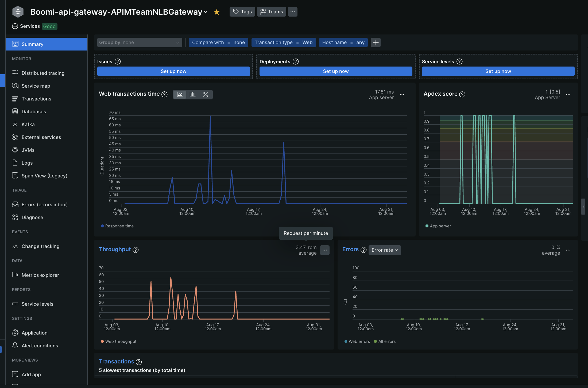Open the Tags button
Screen dimensions: 588x388
(242, 12)
